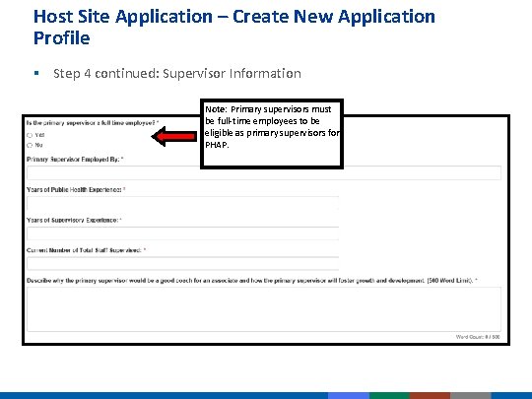Click the Years of Supervisory Experience field
This screenshot has height=399, width=532.
coord(183,233)
